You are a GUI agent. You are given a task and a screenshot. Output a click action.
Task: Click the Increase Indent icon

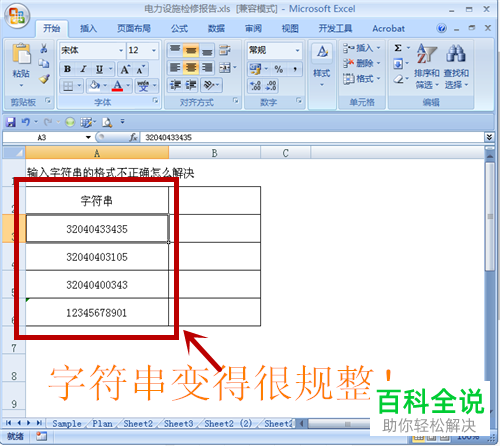[191, 85]
